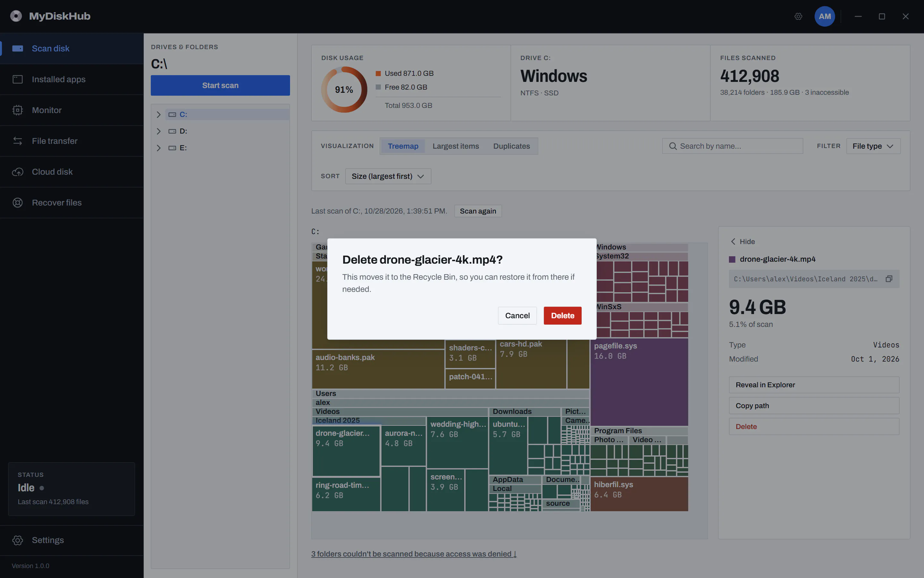The height and width of the screenshot is (578, 924).
Task: Open the File type filter dropdown
Action: [873, 146]
